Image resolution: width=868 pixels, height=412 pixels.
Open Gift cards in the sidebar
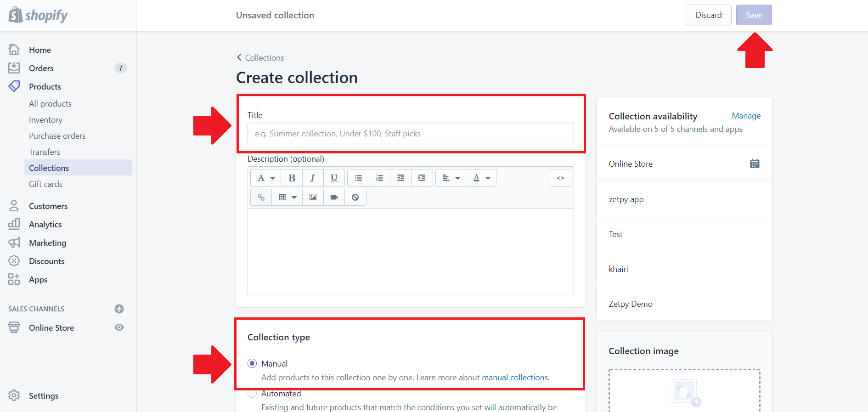coord(45,184)
